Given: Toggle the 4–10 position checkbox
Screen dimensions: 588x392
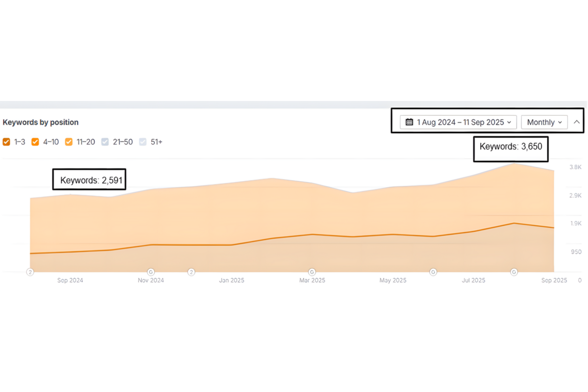Looking at the screenshot, I should pyautogui.click(x=35, y=142).
